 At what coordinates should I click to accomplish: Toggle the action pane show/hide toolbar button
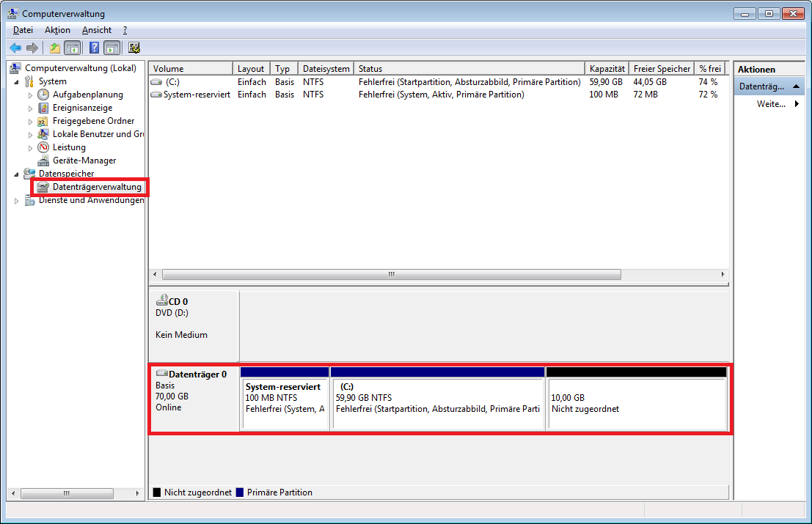pyautogui.click(x=111, y=48)
